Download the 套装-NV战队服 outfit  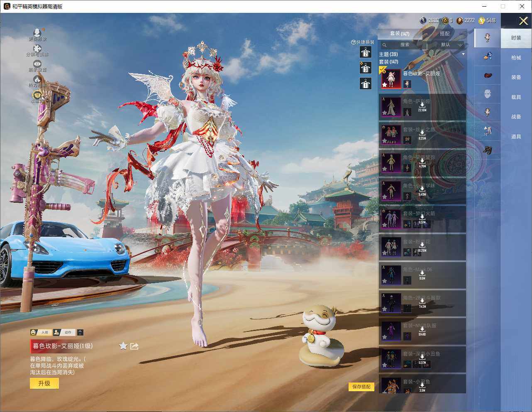[422, 331]
